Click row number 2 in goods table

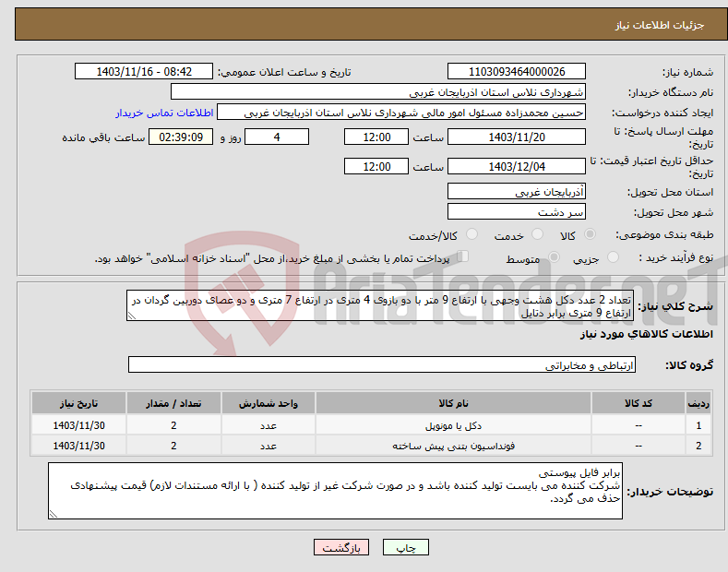click(698, 446)
